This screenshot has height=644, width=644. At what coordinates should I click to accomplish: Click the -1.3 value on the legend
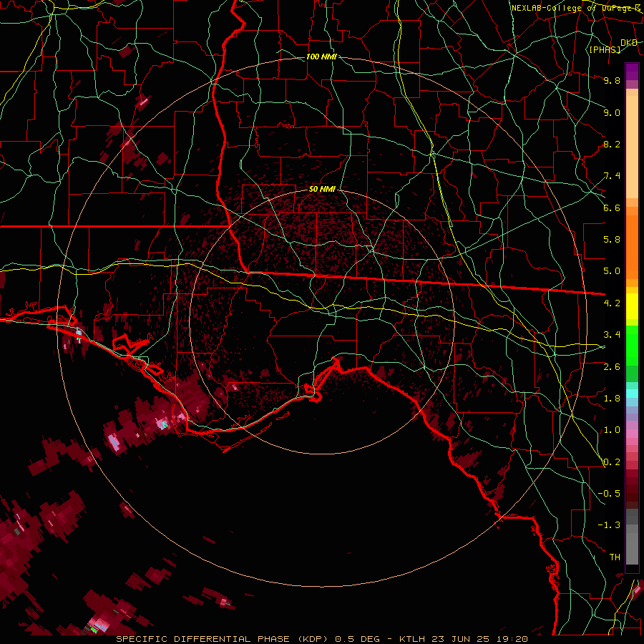point(609,525)
